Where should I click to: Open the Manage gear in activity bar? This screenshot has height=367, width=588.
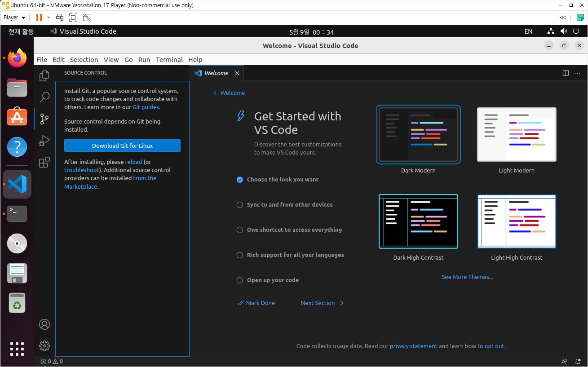point(44,346)
